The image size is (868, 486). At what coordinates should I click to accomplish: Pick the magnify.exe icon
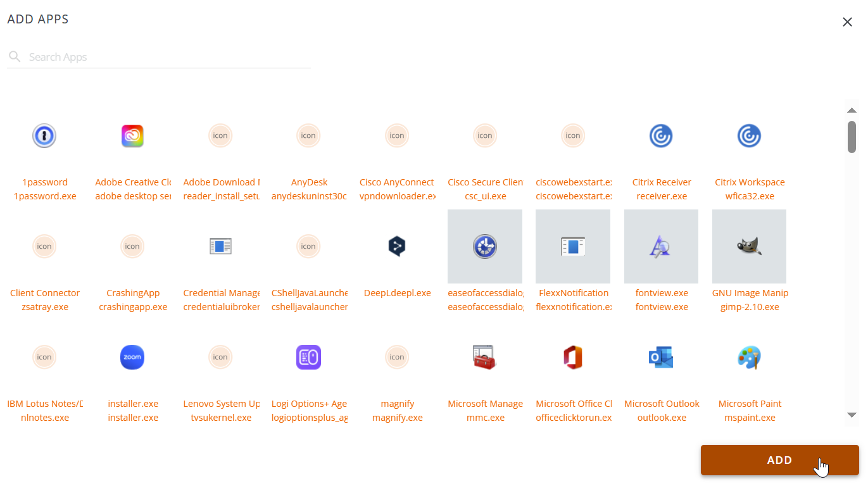[x=397, y=357]
